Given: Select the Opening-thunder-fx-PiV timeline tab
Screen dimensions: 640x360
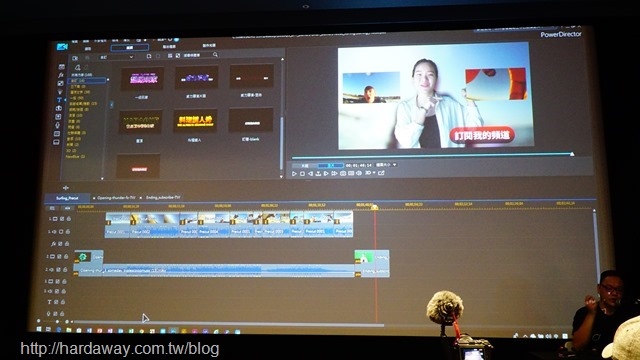Looking at the screenshot, I should 116,198.
